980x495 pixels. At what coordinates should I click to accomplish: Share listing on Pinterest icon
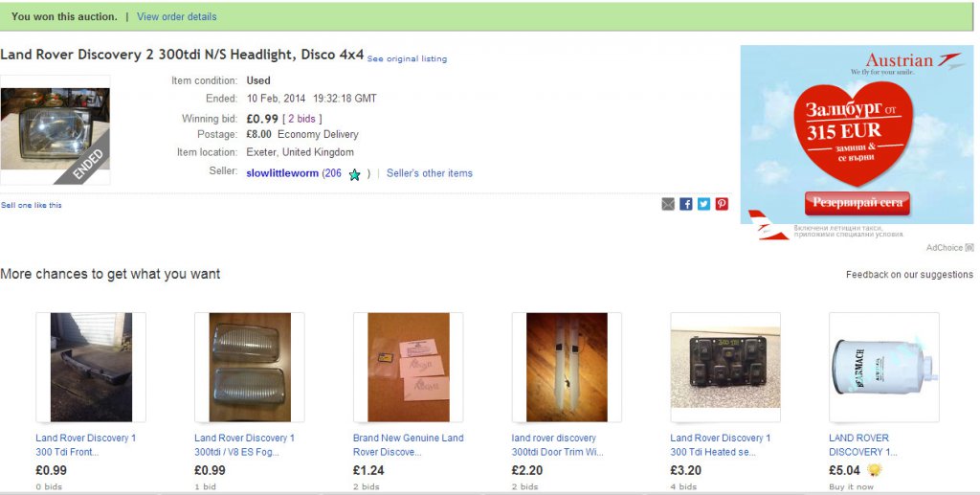pos(722,204)
